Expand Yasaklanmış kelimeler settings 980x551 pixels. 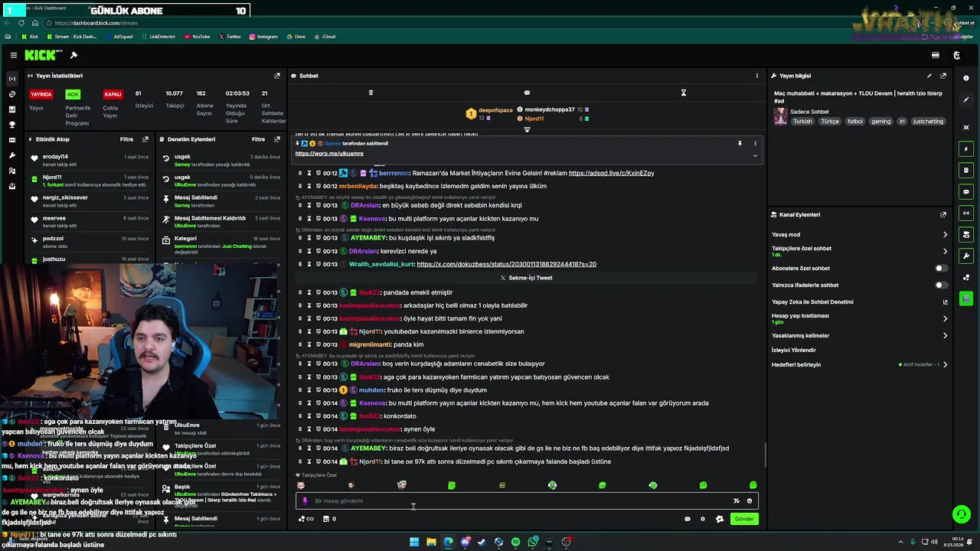click(945, 335)
